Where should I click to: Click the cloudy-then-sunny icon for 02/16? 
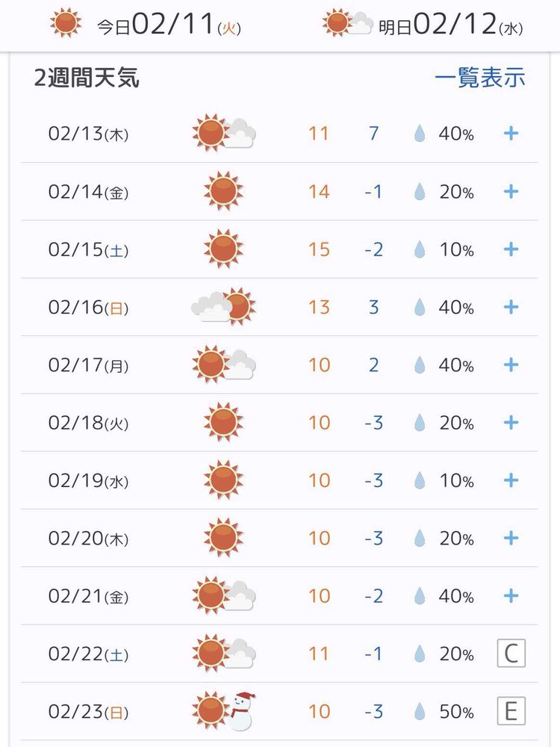coord(223,306)
